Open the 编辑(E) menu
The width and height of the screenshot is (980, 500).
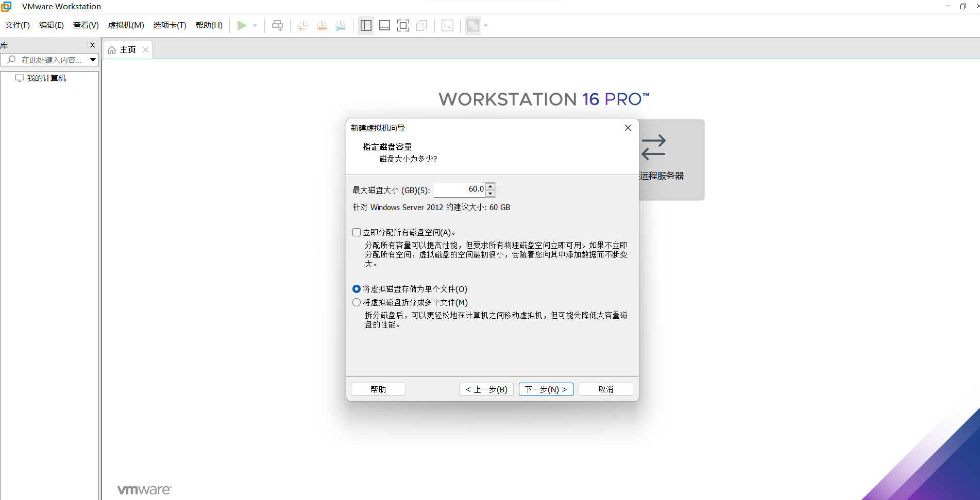pos(52,25)
